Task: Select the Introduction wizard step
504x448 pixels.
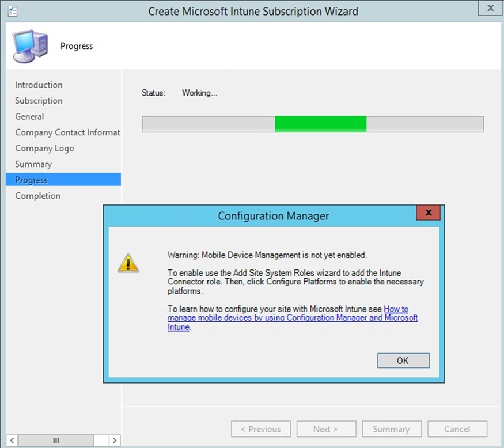Action: tap(39, 85)
